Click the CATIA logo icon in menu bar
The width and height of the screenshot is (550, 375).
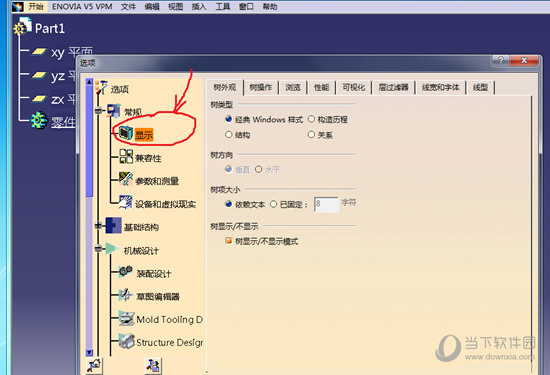click(x=17, y=7)
